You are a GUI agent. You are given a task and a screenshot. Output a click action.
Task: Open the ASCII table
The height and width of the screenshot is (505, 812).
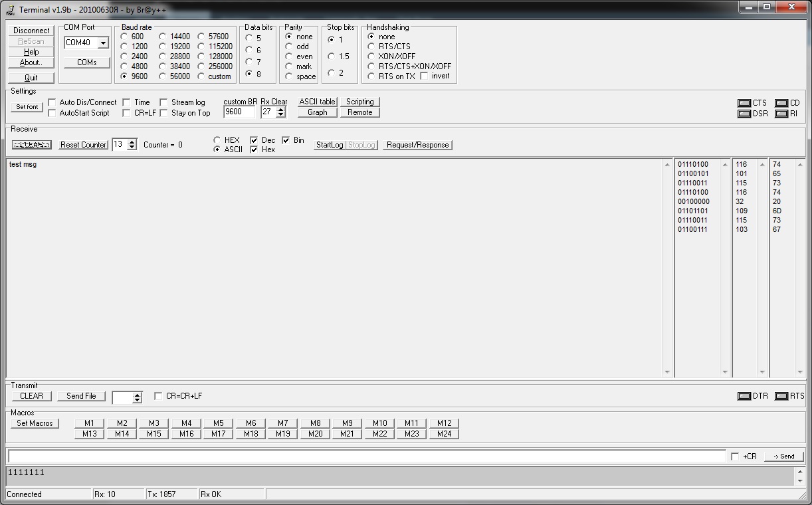pyautogui.click(x=318, y=102)
